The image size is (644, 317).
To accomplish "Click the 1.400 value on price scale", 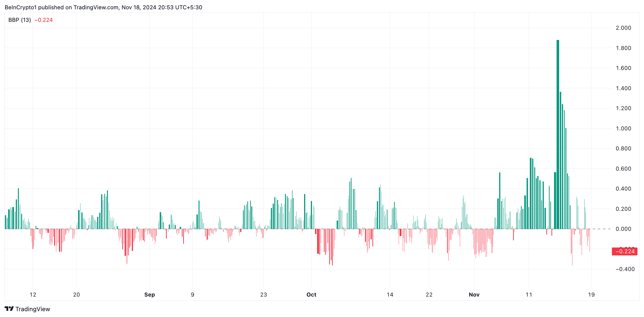I will click(623, 88).
